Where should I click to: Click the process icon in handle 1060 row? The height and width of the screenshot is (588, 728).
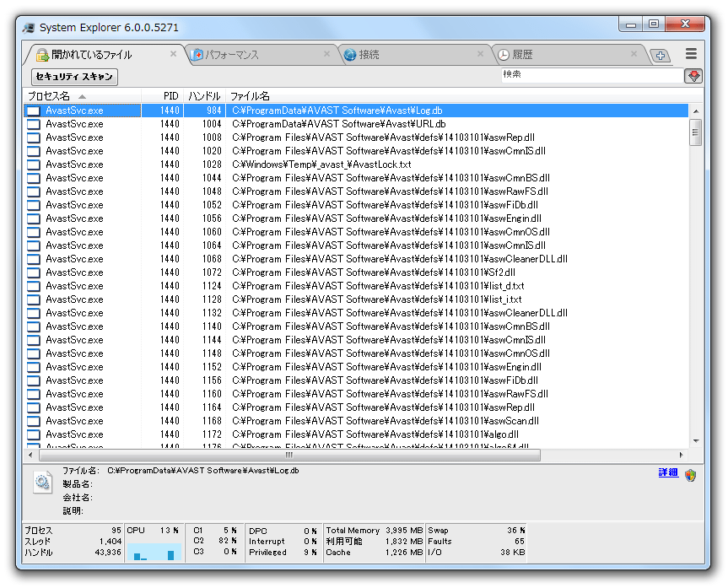(34, 232)
